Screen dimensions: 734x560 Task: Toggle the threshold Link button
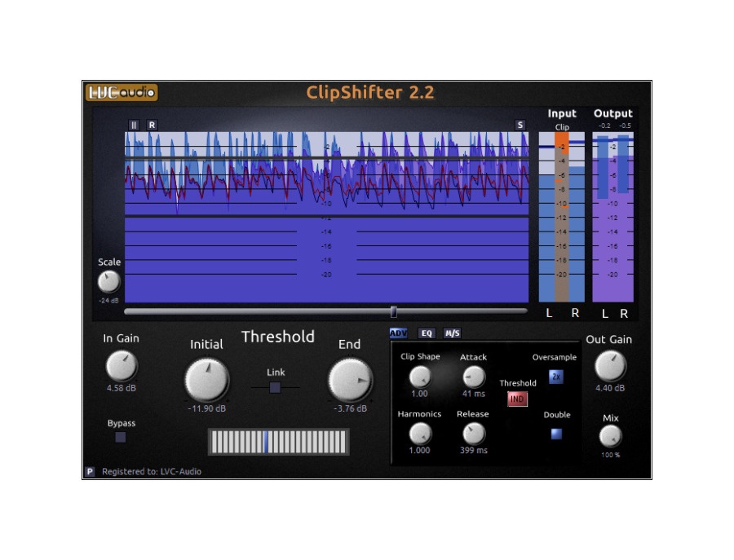click(276, 387)
